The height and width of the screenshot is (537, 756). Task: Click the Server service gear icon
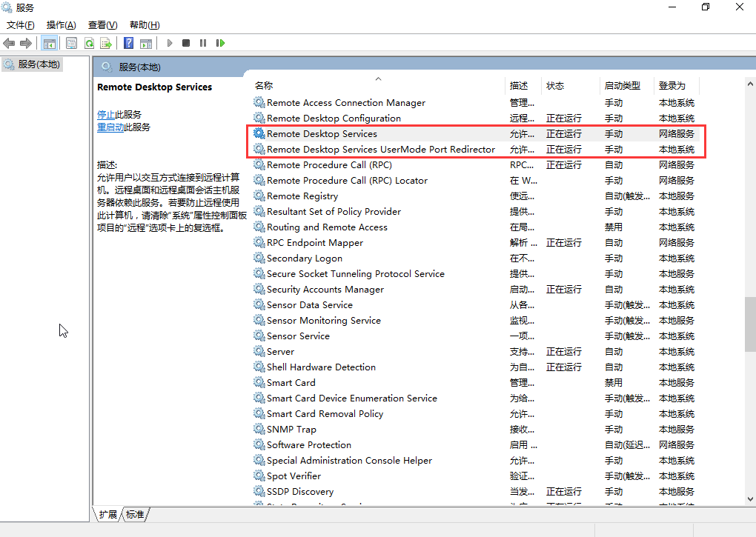pos(259,351)
